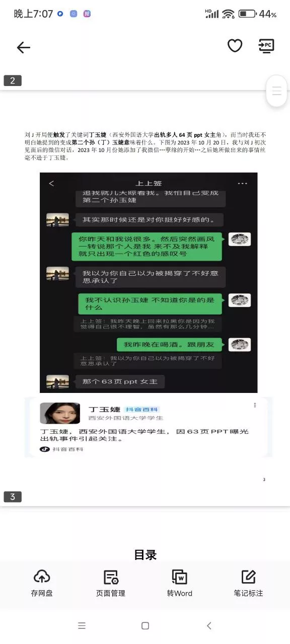Open 页面管理 page management icon
Screen dimensions: 290x644
pyautogui.click(x=111, y=577)
